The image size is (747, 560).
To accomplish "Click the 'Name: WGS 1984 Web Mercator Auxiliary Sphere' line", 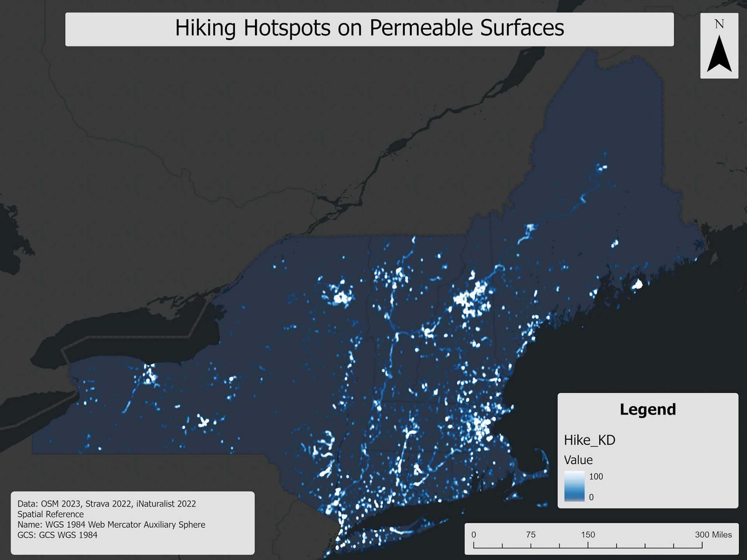I will 111,525.
